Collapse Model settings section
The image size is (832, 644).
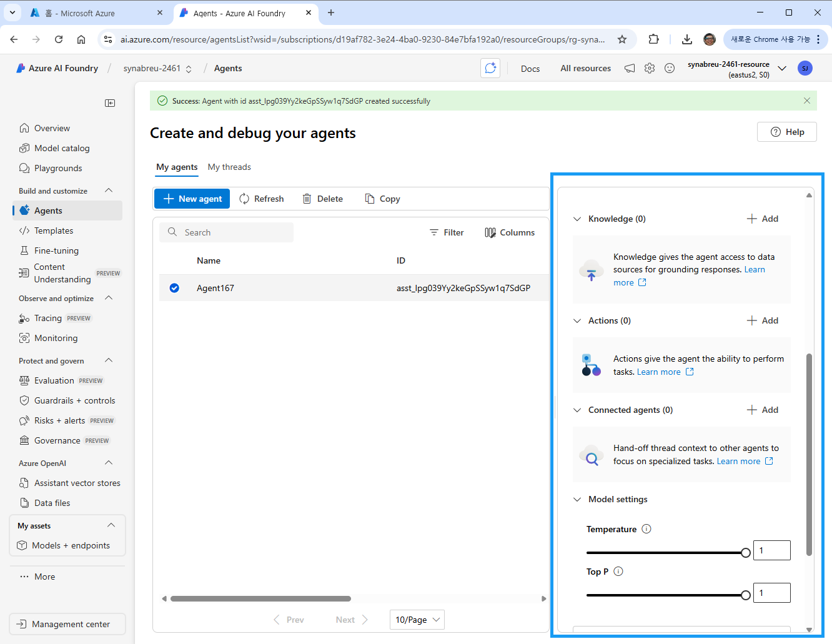577,499
